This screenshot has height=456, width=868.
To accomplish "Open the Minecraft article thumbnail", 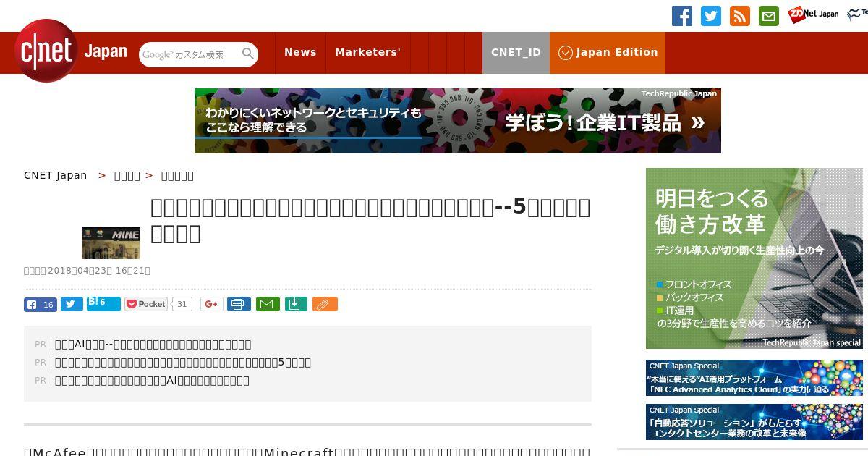I will 111,242.
